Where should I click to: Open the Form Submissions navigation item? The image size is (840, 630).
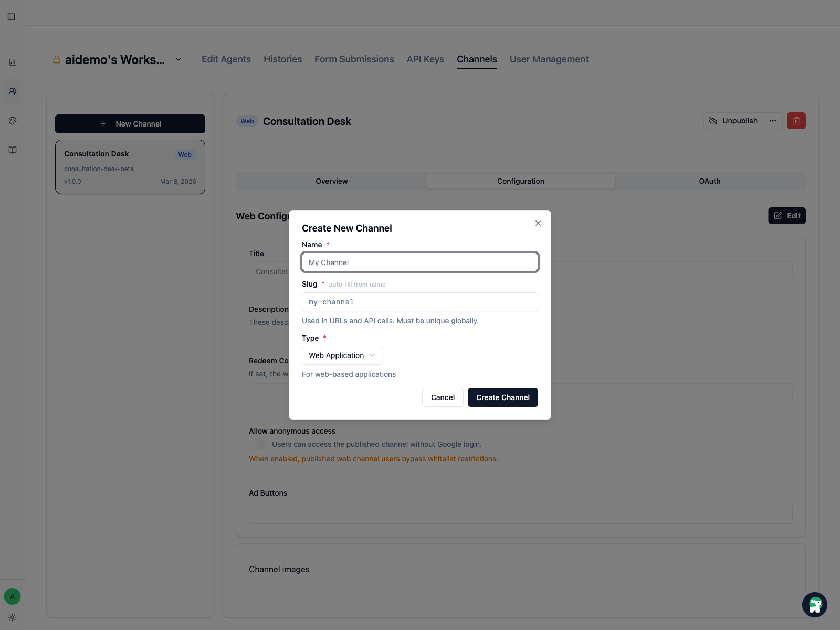[354, 59]
